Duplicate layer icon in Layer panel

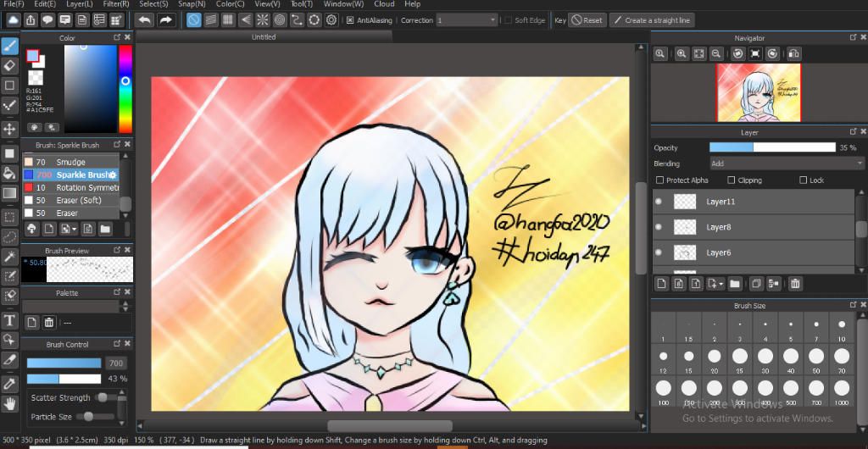pos(756,284)
